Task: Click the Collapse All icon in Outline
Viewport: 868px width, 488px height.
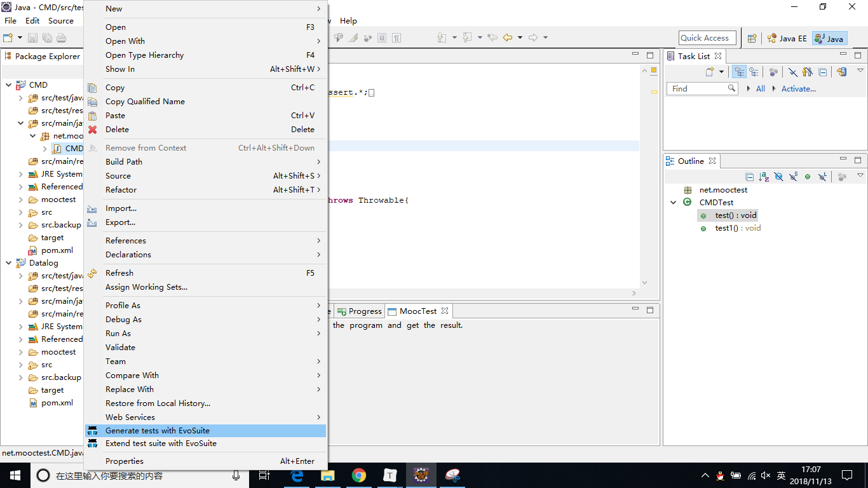Action: point(749,177)
